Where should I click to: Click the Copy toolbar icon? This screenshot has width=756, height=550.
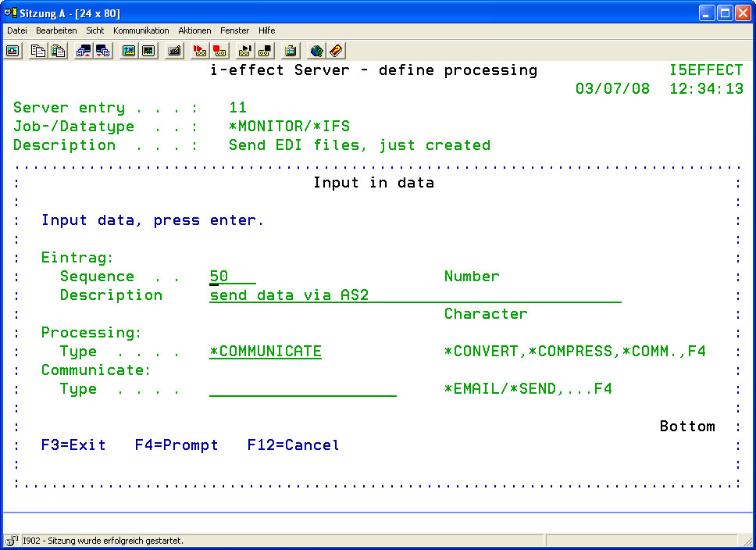(38, 51)
